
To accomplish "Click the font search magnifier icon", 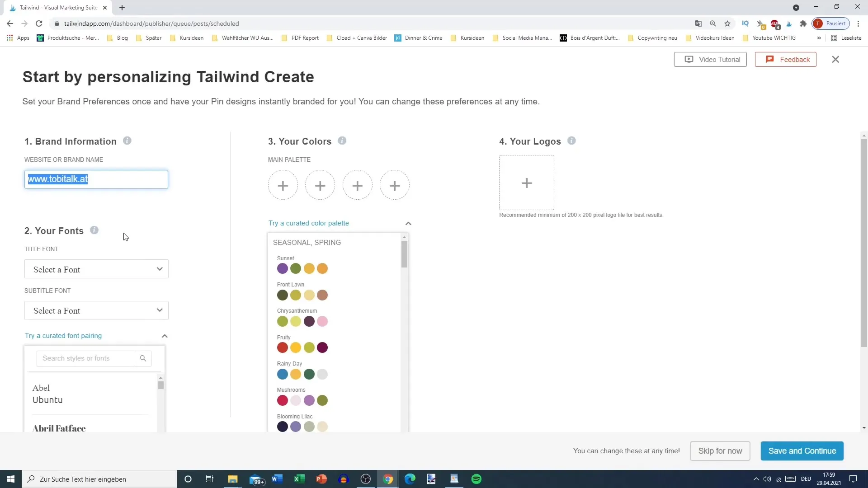I will (x=143, y=358).
